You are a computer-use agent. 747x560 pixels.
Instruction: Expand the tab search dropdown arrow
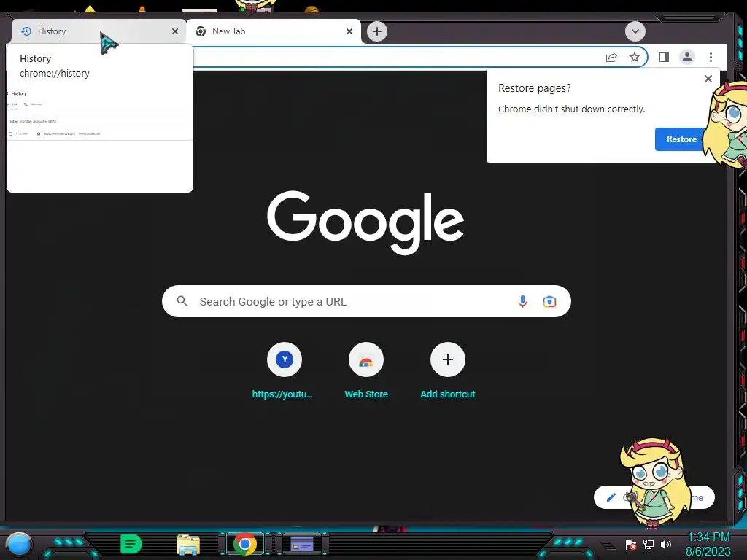[x=635, y=32]
